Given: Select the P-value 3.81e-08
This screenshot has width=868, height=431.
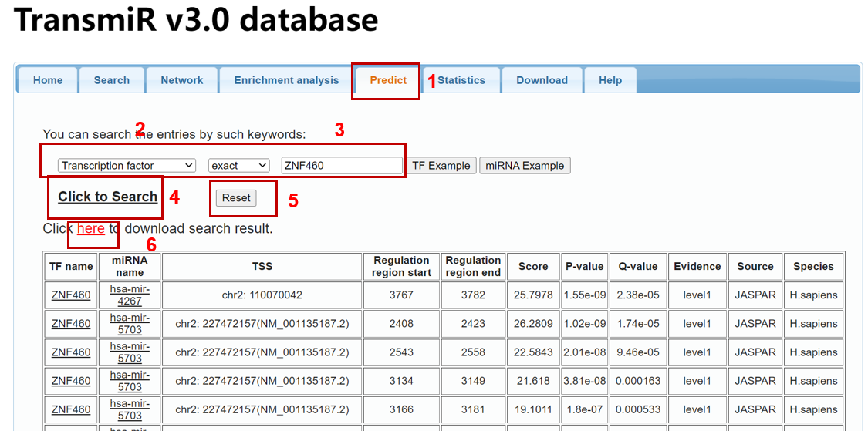Looking at the screenshot, I should pos(584,381).
